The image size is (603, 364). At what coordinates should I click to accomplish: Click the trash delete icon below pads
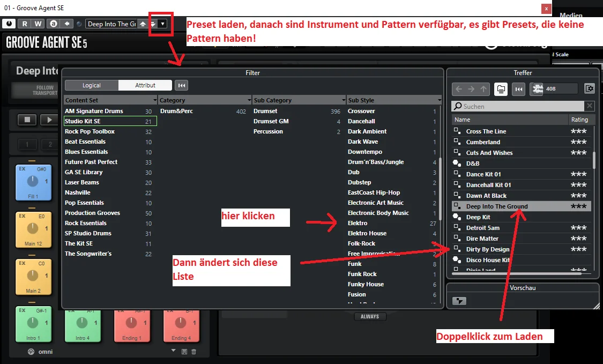[194, 351]
